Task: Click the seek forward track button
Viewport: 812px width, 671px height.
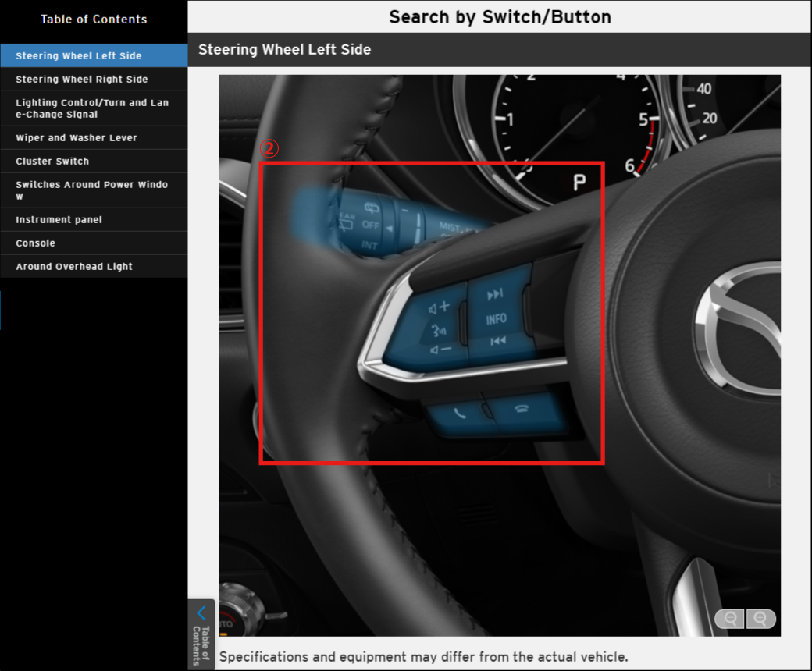Action: click(496, 295)
